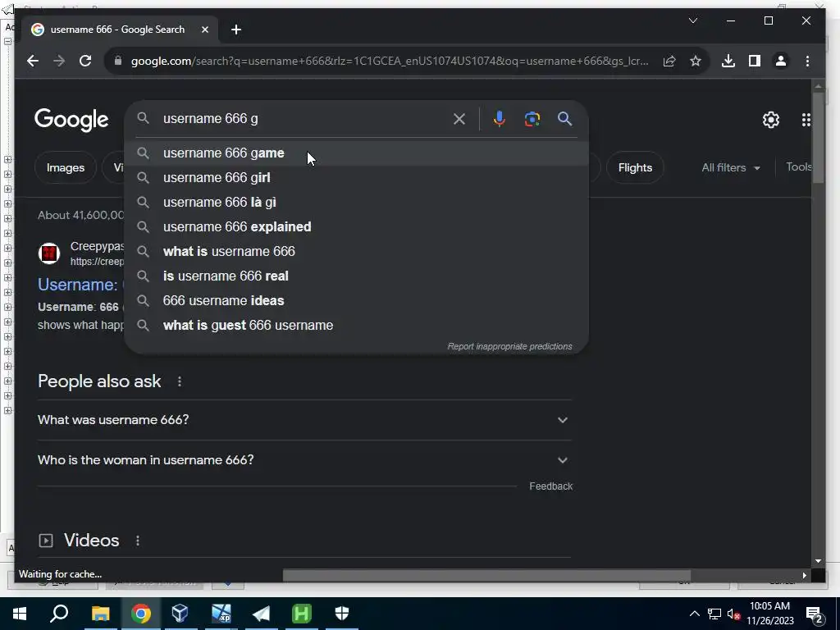Screen dimensions: 840x630
Task: Open the tab search chevron in title bar
Action: point(692,21)
